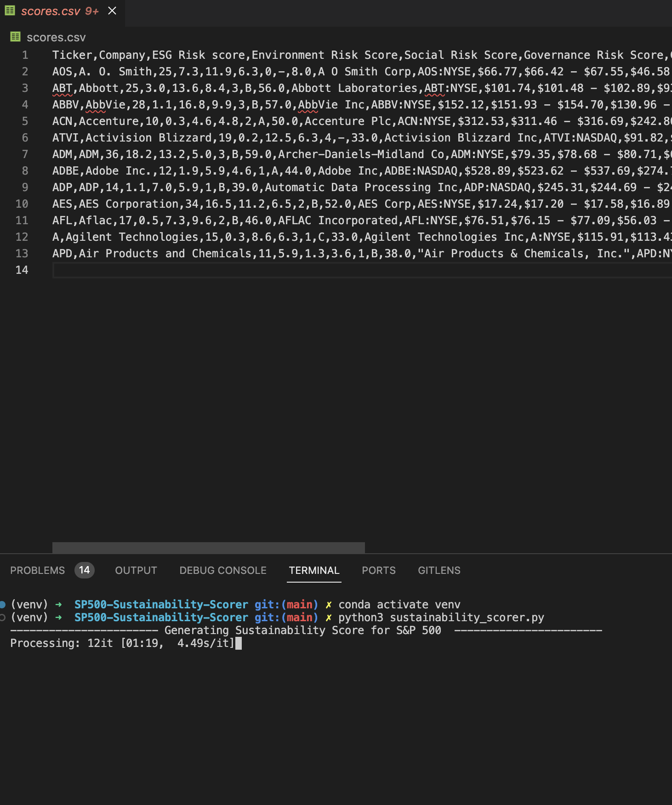Click the scores.csv tab file icon
The image size is (672, 805).
[x=10, y=11]
